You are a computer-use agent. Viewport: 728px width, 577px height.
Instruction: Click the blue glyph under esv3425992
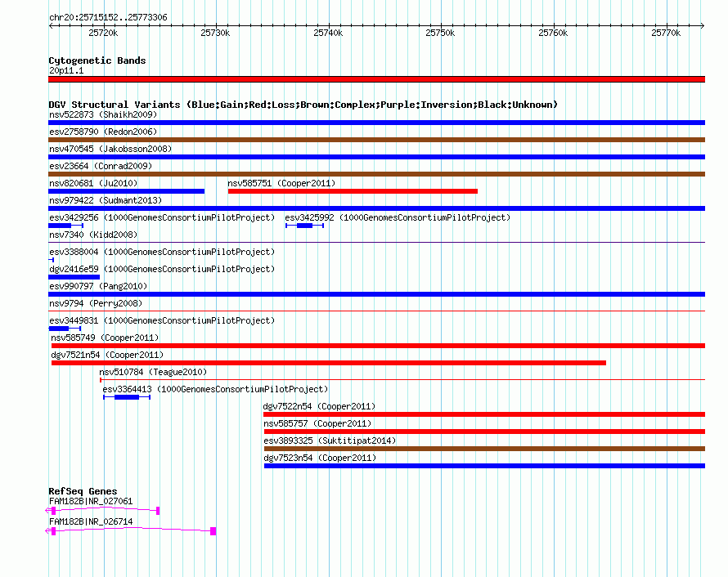304,226
